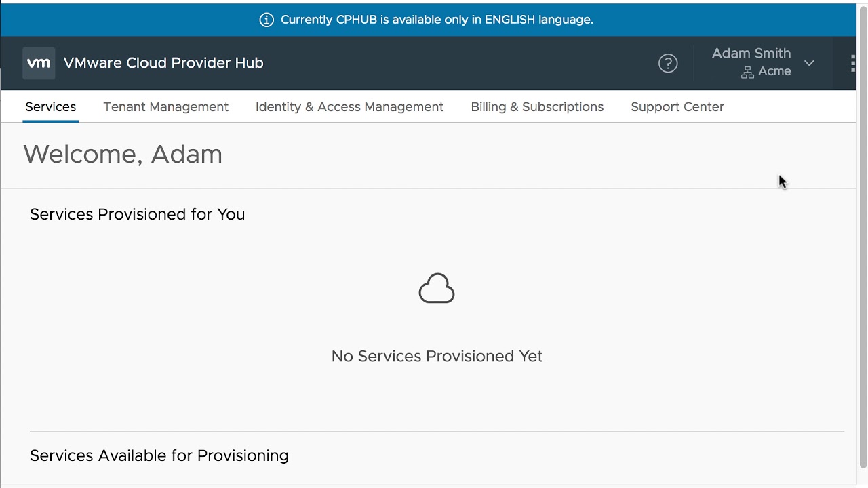The height and width of the screenshot is (488, 868).
Task: Click the cloud icon in the empty state
Action: point(436,287)
